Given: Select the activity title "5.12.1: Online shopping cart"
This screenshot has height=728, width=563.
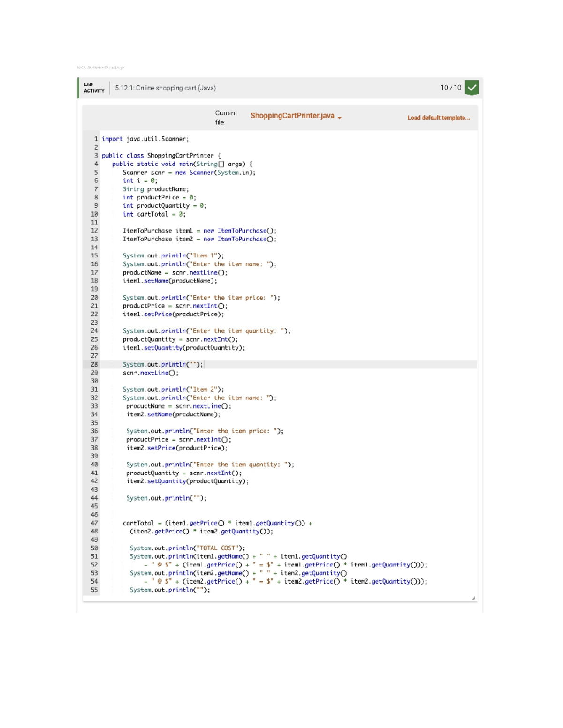Looking at the screenshot, I should pos(165,88).
